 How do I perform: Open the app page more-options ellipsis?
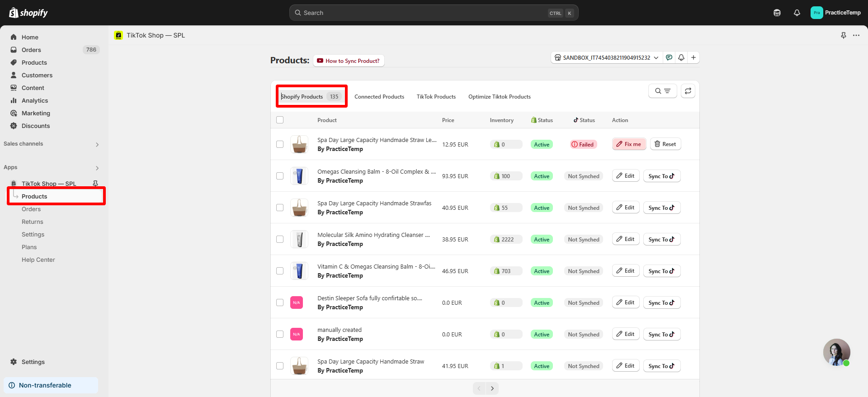coord(856,35)
